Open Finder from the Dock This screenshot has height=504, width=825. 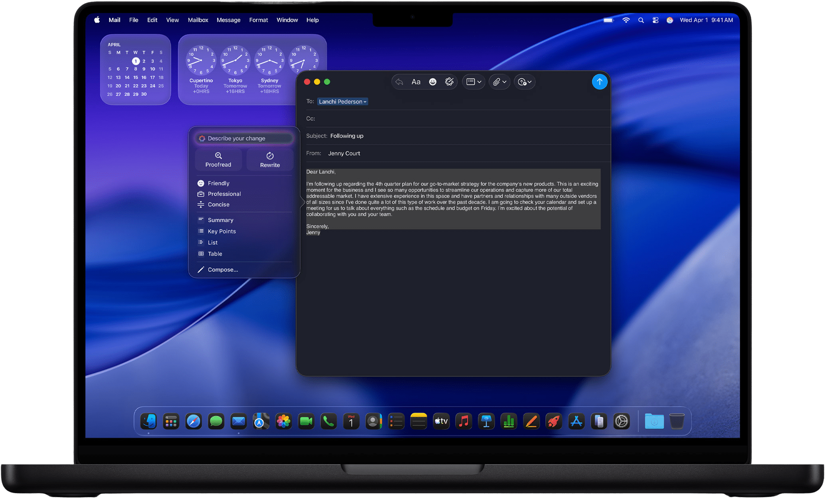[x=148, y=421]
